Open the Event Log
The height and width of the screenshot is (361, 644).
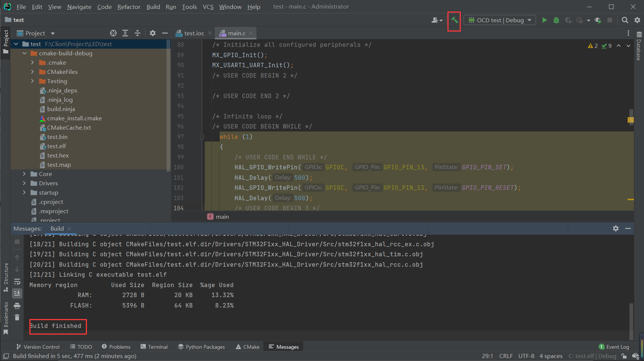click(x=614, y=347)
